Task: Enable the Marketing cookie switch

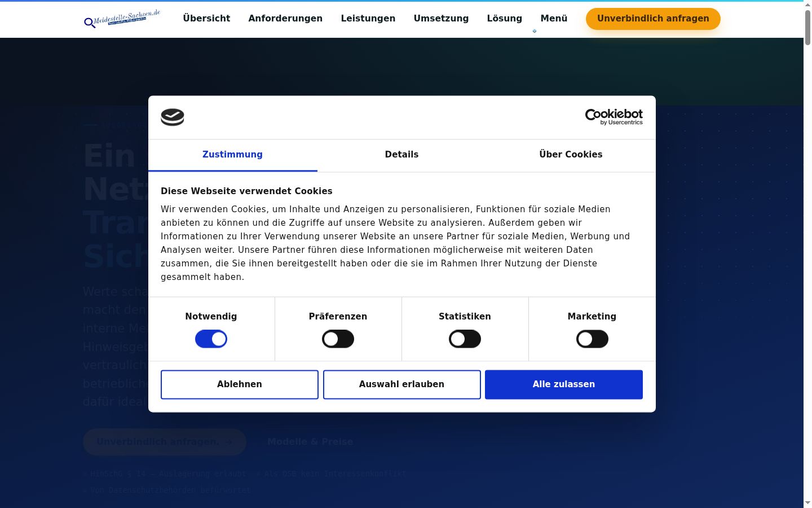Action: 592,339
